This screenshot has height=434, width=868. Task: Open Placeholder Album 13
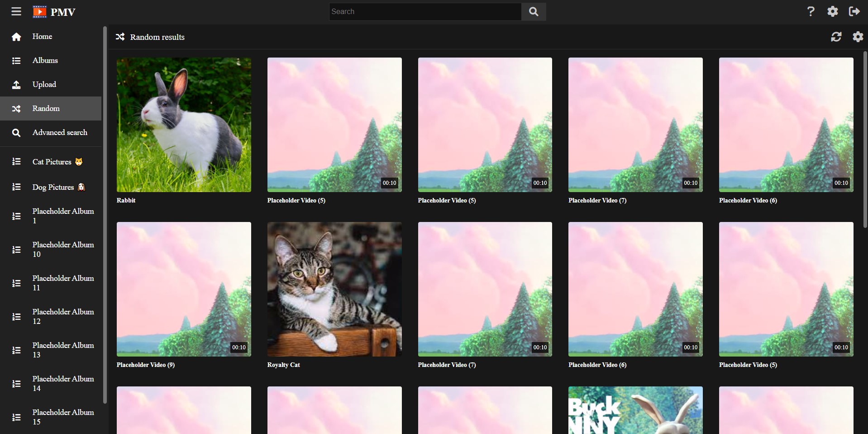51,350
